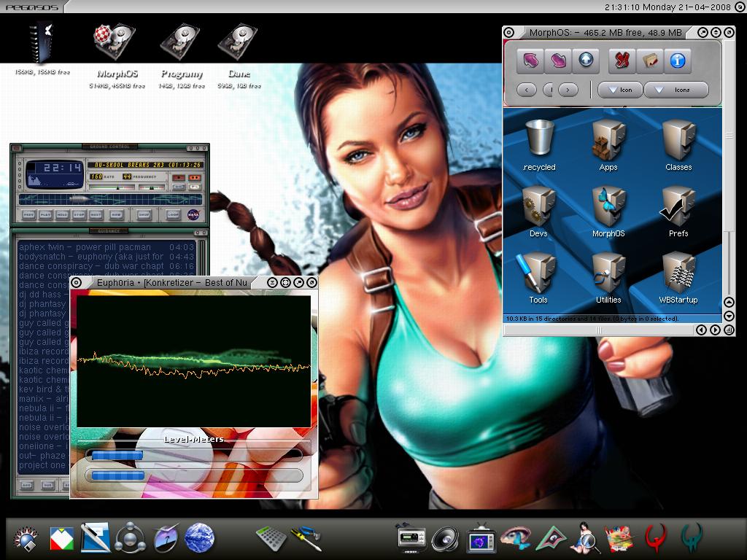Click scroll-down arrow in MorphOS window
Viewport: 747px width, 560px height.
[729, 316]
